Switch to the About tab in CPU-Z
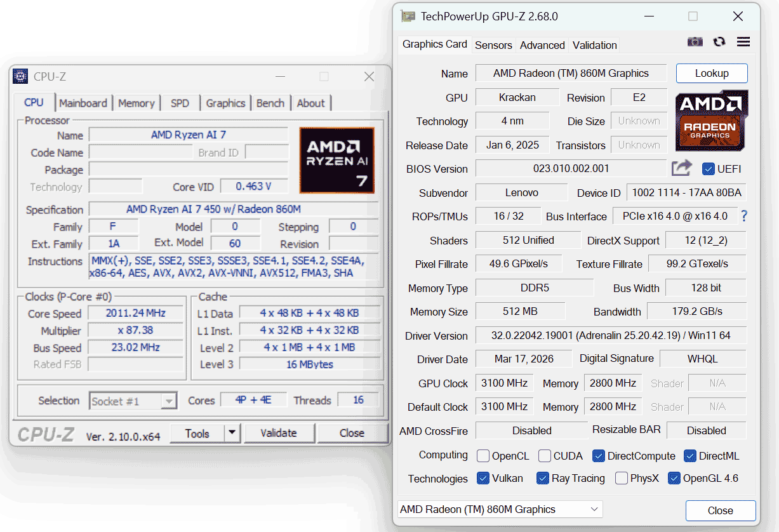 pos(310,103)
